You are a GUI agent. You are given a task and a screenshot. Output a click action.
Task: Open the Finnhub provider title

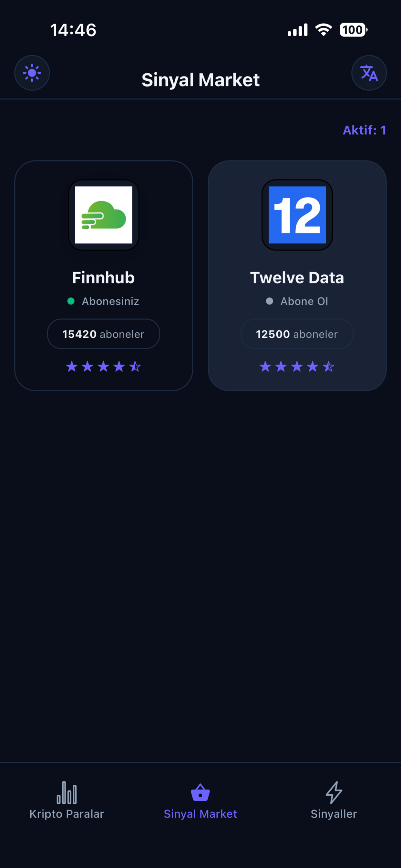coord(103,278)
